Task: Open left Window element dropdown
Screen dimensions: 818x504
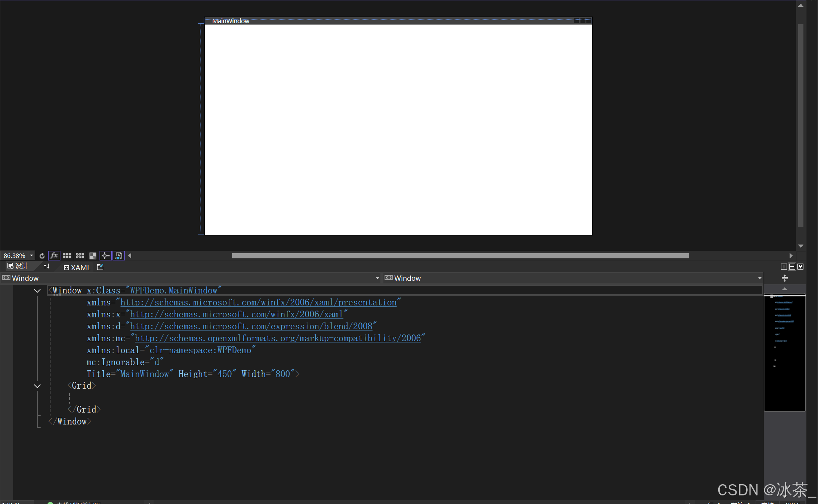Action: point(377,278)
